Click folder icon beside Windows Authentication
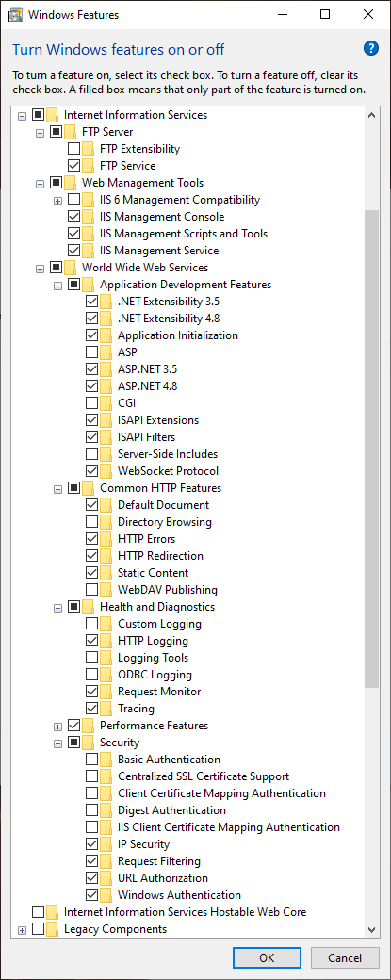Screen dimensions: 391x980 pyautogui.click(x=106, y=895)
